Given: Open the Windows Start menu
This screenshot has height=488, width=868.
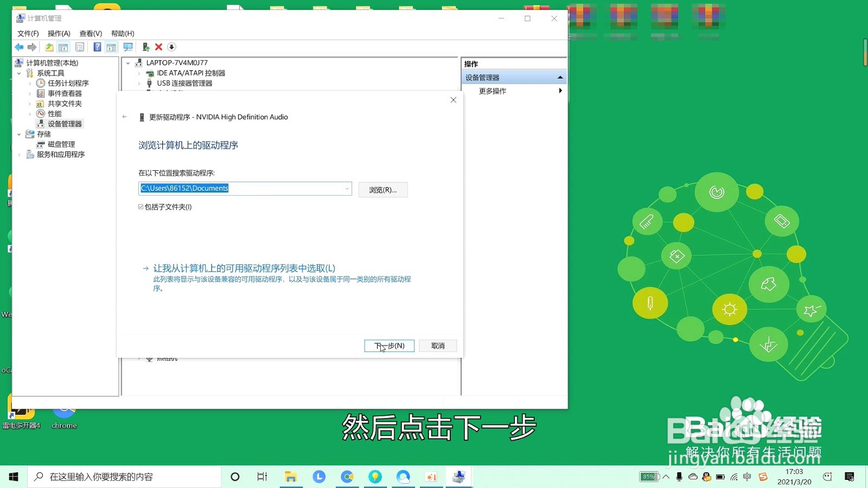Looking at the screenshot, I should (14, 477).
